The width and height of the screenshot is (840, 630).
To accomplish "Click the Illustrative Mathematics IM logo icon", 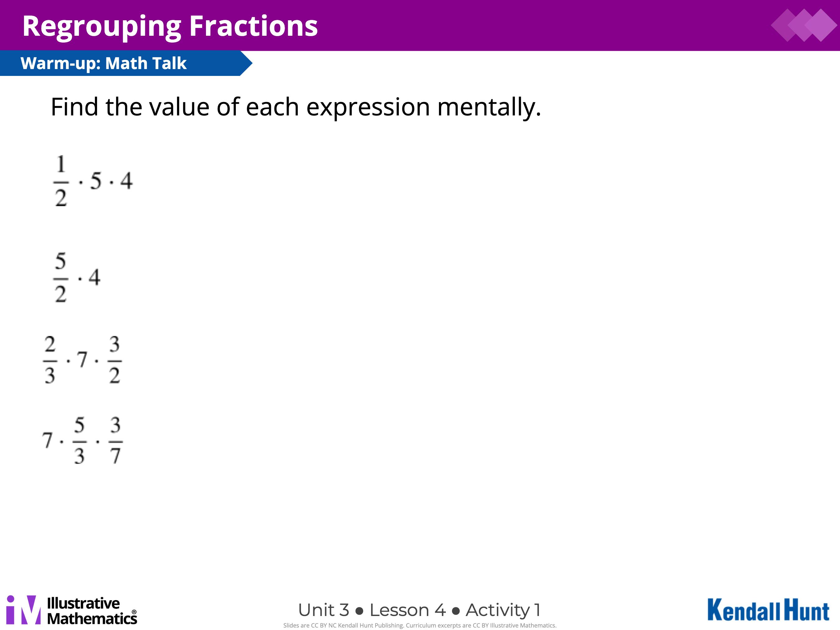I will point(24,609).
